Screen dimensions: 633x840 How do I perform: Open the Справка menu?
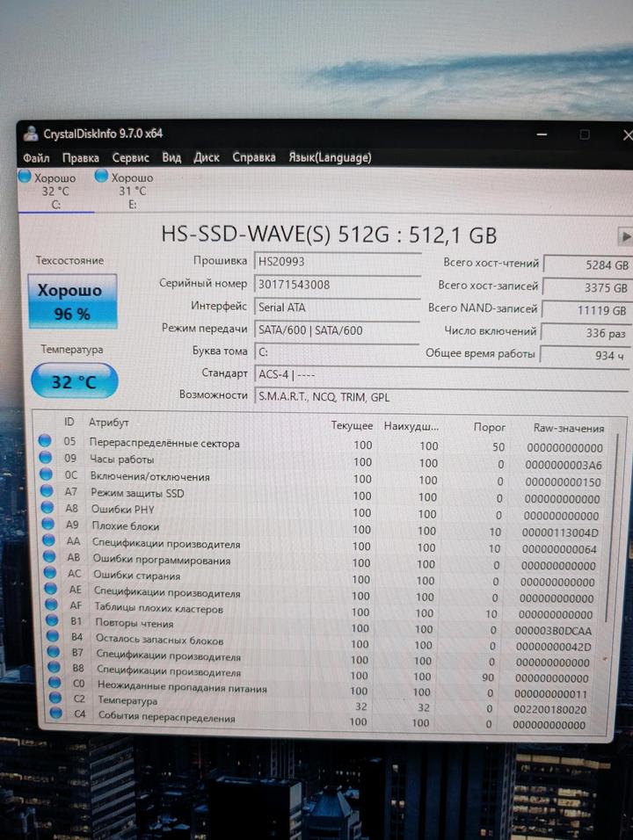pyautogui.click(x=254, y=157)
